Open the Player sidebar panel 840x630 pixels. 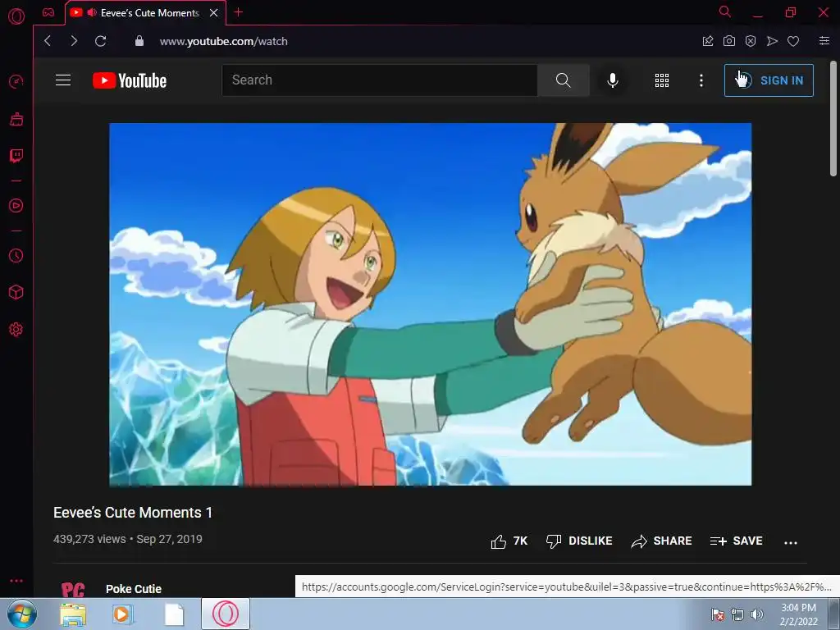click(16, 206)
